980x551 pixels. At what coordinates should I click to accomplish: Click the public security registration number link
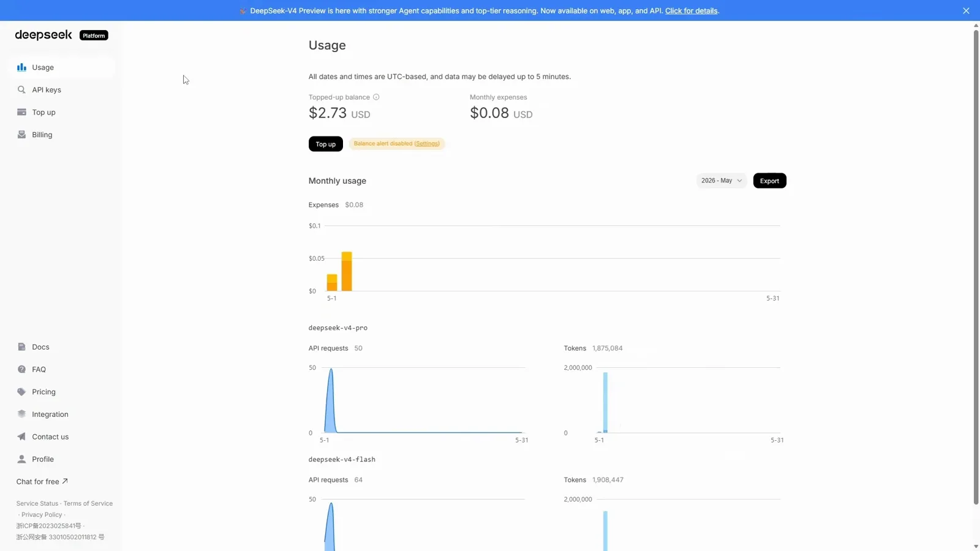coord(60,537)
